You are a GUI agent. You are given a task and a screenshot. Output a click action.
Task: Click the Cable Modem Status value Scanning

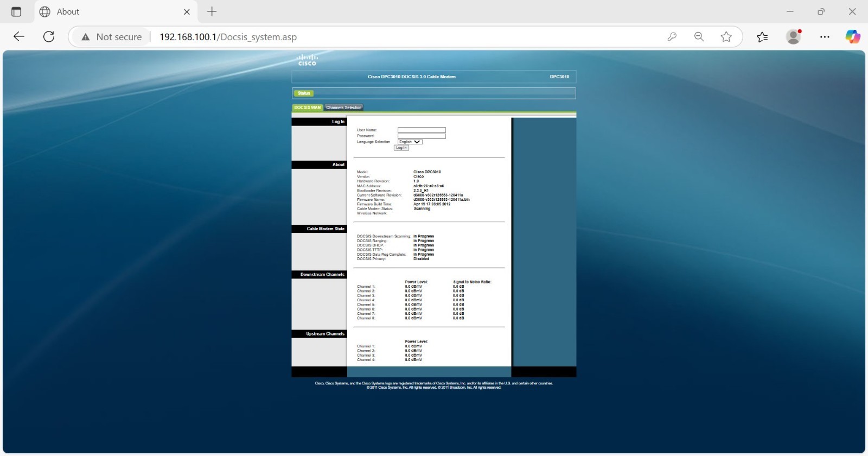422,209
